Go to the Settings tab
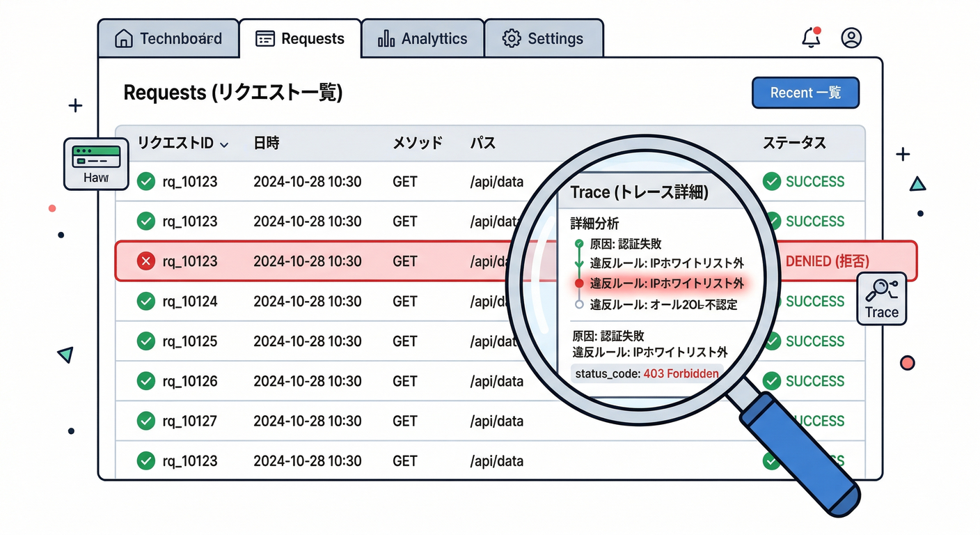Screen dimensions: 980x535 click(x=543, y=38)
